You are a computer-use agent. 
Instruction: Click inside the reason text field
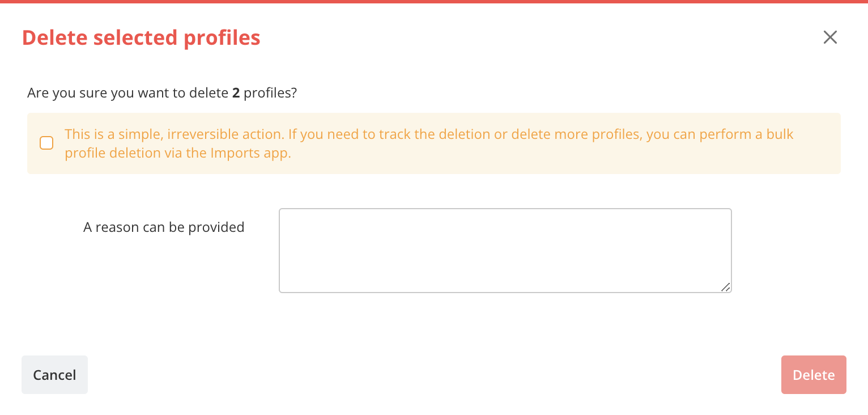coord(504,249)
